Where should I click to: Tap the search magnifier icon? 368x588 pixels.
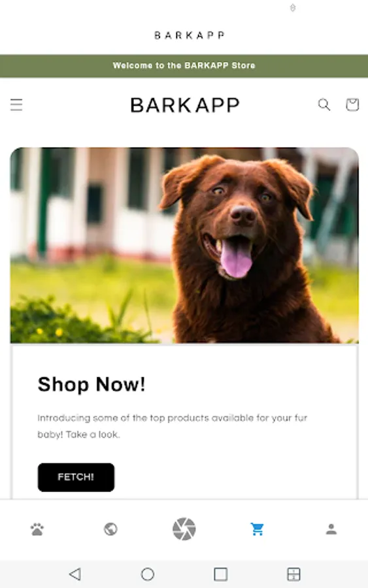tap(324, 105)
